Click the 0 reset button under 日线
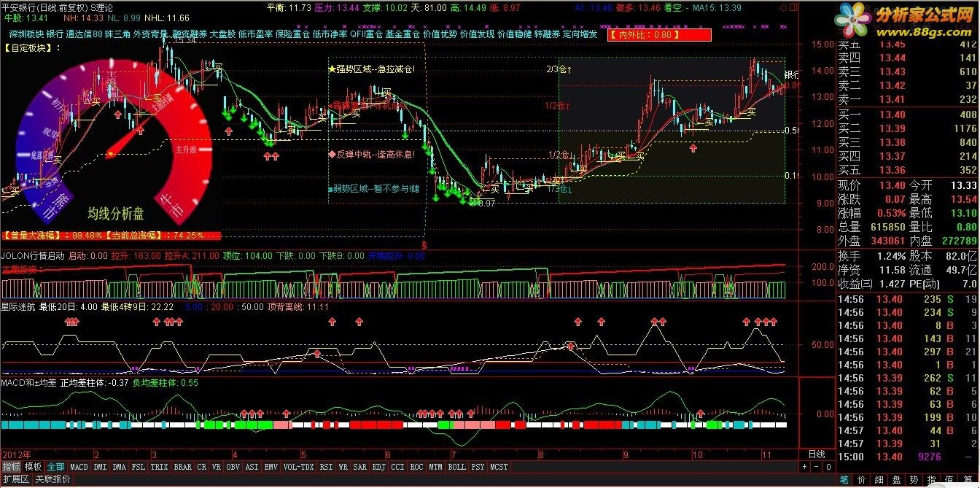This screenshot has width=980, height=488. point(828,467)
